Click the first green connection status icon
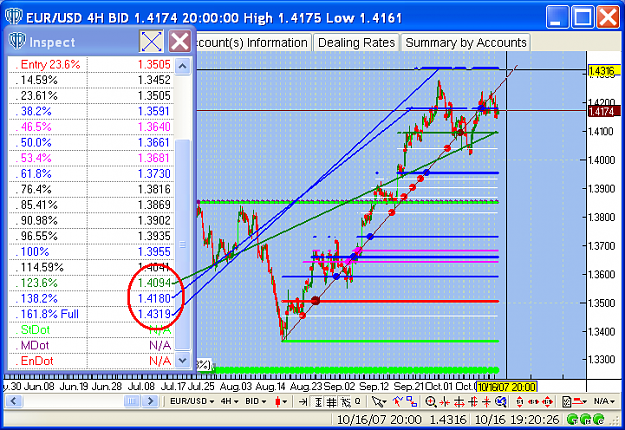Screen dimensions: 625x430 (x=573, y=419)
